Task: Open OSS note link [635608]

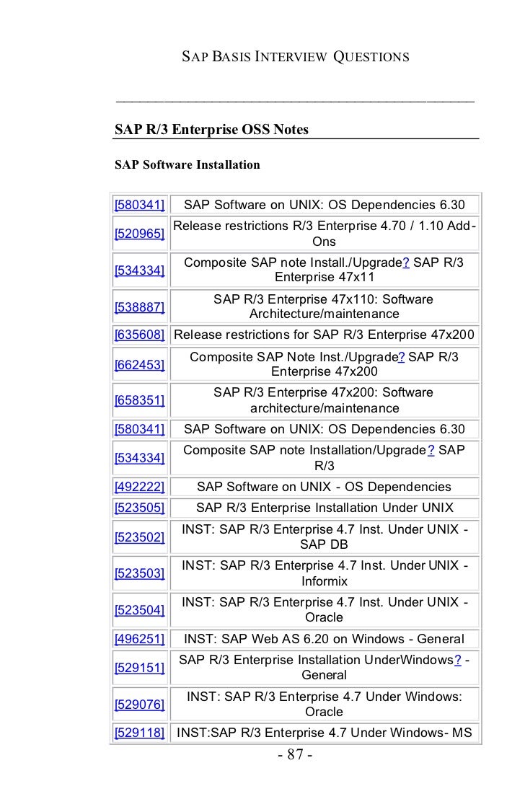Action: (139, 335)
